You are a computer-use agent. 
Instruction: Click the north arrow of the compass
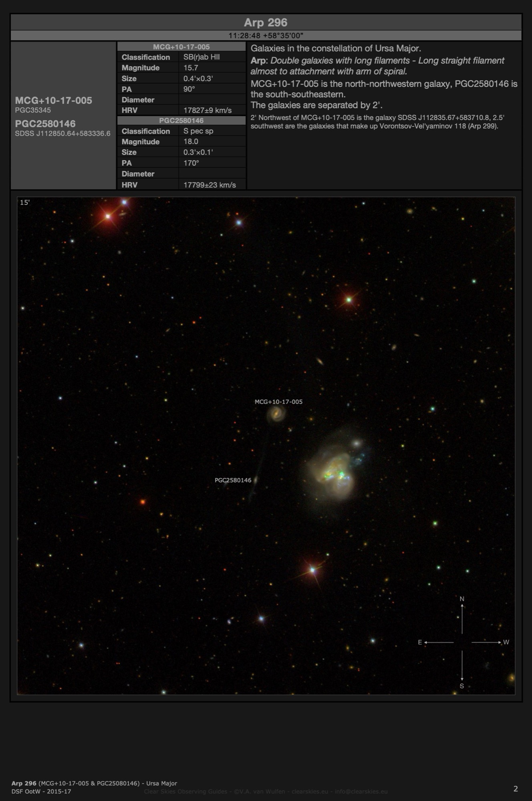point(462,616)
